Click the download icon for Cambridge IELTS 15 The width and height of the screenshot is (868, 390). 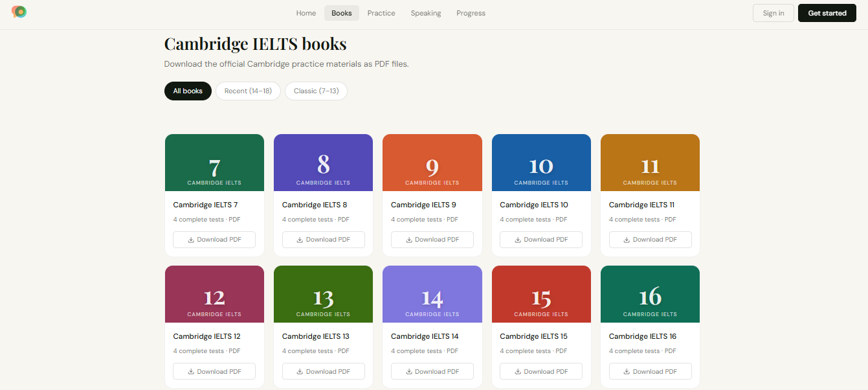pos(518,372)
